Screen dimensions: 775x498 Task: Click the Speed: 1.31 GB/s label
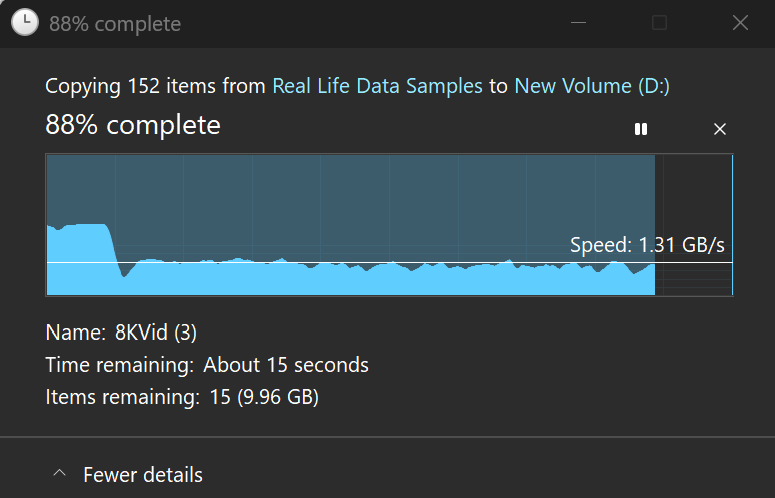click(x=647, y=245)
